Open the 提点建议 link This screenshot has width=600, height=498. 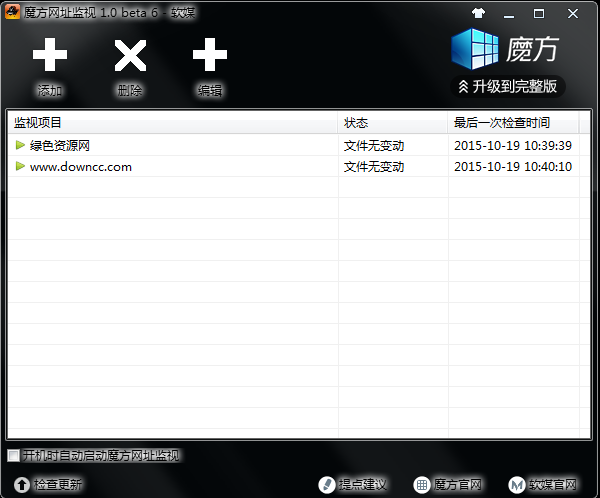(x=362, y=485)
